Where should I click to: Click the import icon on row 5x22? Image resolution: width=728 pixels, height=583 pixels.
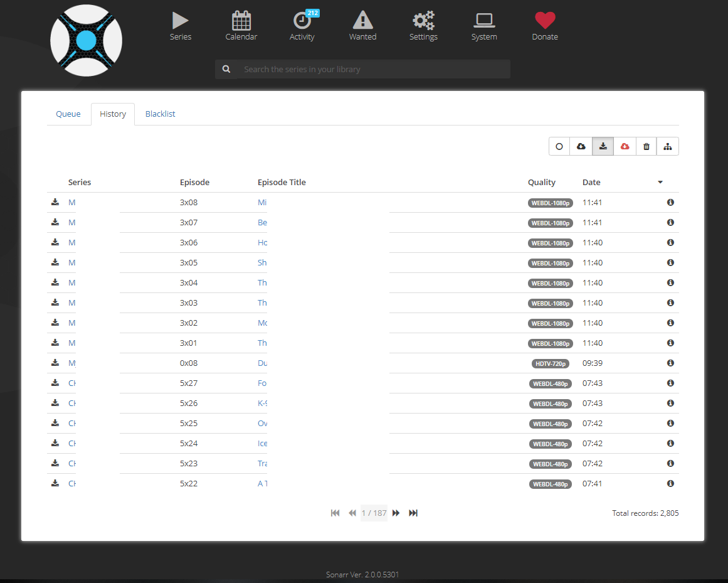55,483
